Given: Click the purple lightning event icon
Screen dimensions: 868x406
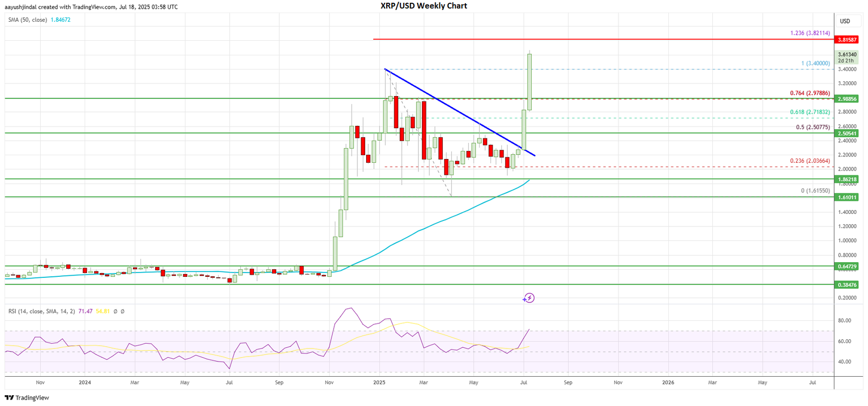Looking at the screenshot, I should coord(529,298).
